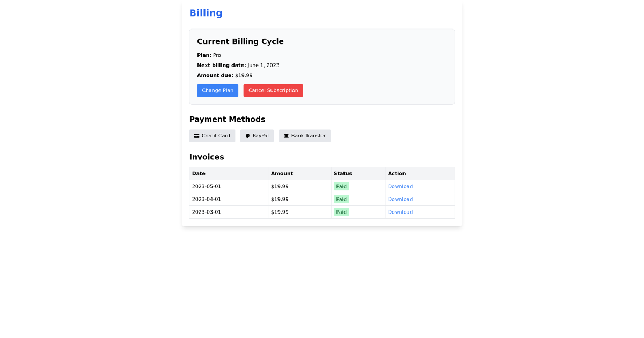Select the bank building icon
The image size is (644, 338).
287,136
